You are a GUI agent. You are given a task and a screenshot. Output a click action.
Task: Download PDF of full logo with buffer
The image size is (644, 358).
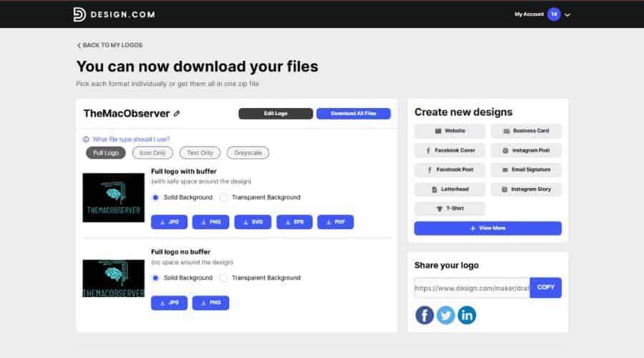[336, 222]
